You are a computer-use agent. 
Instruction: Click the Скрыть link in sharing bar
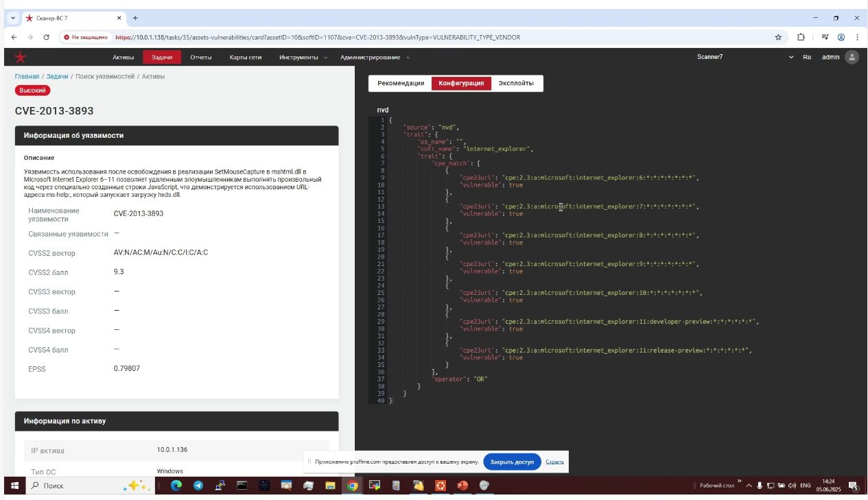click(554, 462)
